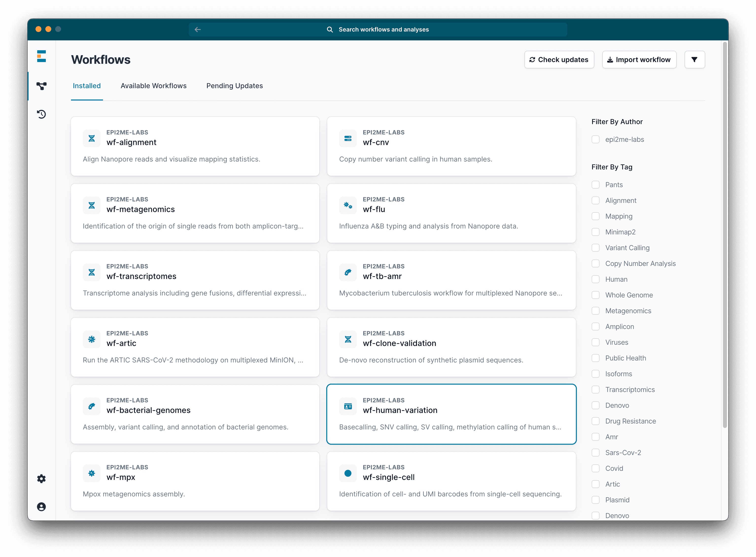756x557 pixels.
Task: Switch to Available Workflows tab
Action: 154,86
